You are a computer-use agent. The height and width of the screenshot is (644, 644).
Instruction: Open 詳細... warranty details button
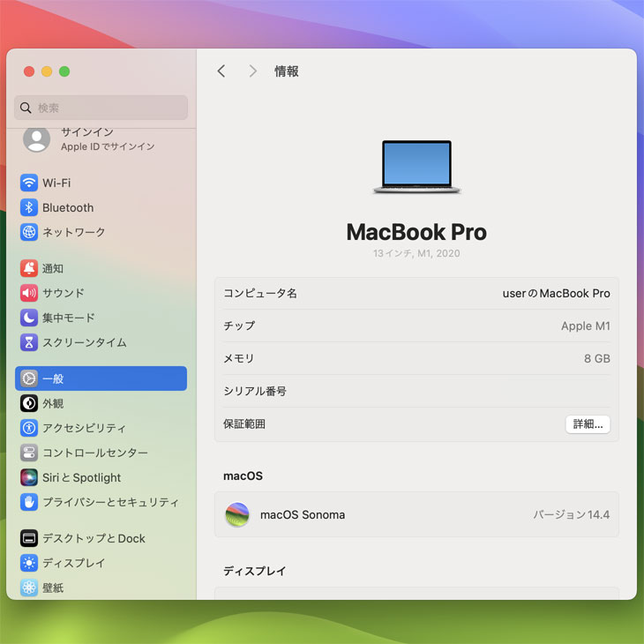(x=588, y=423)
